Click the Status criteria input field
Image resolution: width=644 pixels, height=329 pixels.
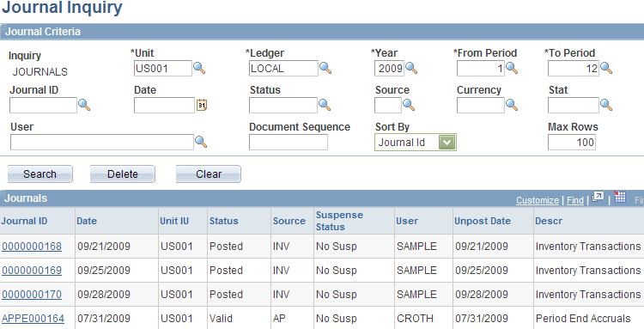click(x=283, y=105)
